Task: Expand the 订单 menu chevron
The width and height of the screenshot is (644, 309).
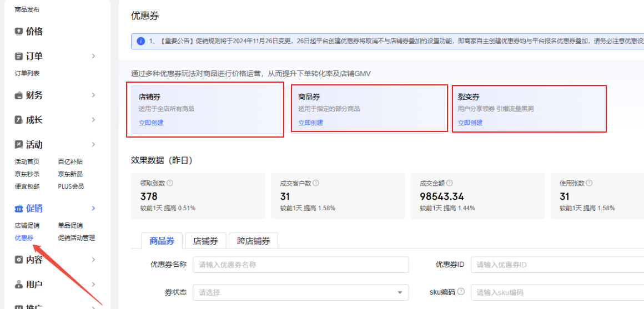Action: point(93,56)
